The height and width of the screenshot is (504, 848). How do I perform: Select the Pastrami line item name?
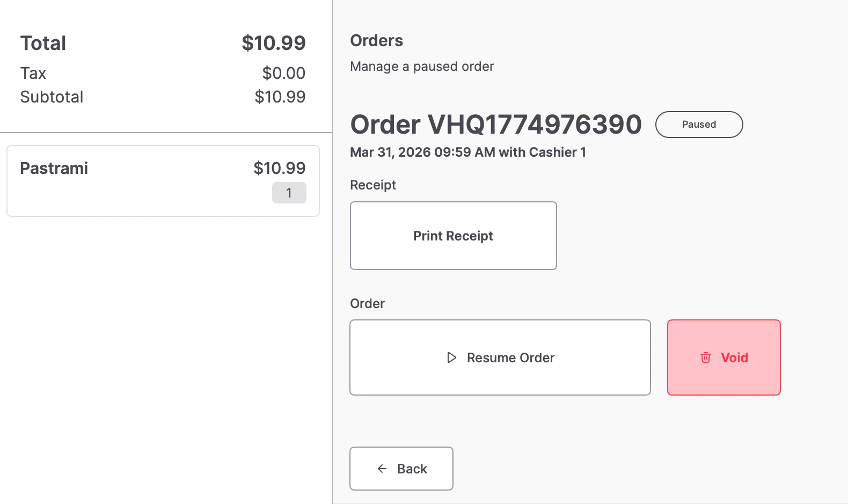(x=54, y=168)
